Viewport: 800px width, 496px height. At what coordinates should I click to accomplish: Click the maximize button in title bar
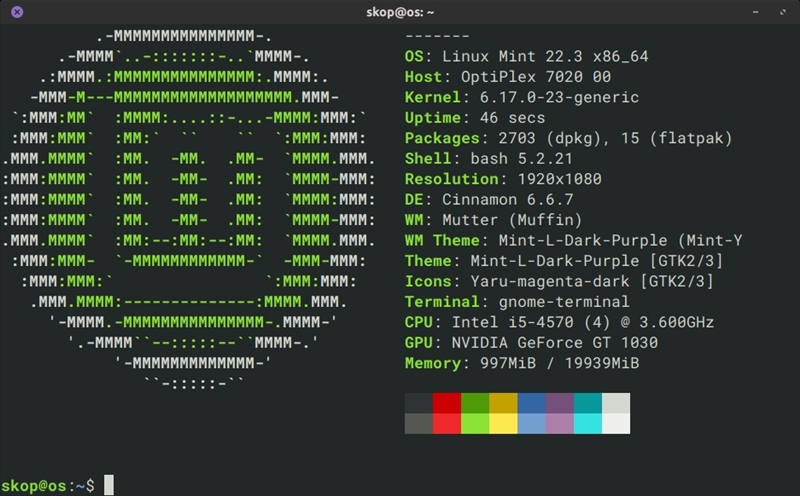(x=783, y=12)
